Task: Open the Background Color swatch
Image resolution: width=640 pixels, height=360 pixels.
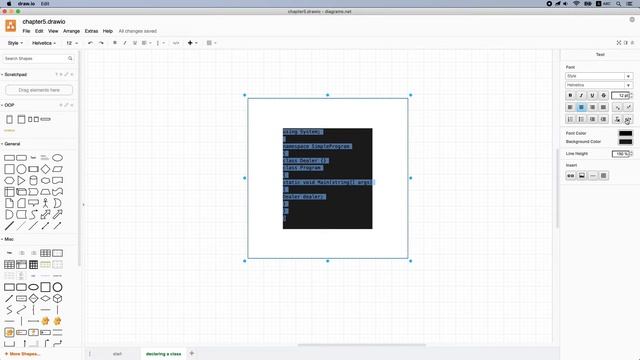Action: 625,142
